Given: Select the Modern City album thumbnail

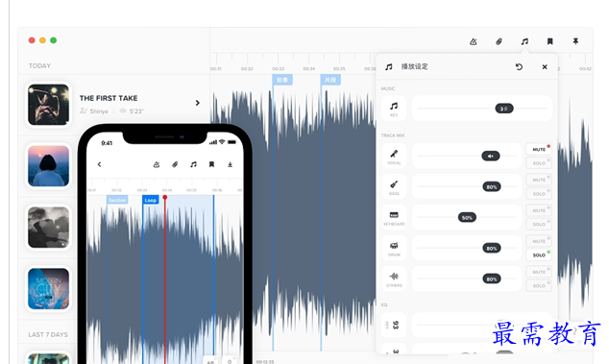Looking at the screenshot, I should 49,289.
